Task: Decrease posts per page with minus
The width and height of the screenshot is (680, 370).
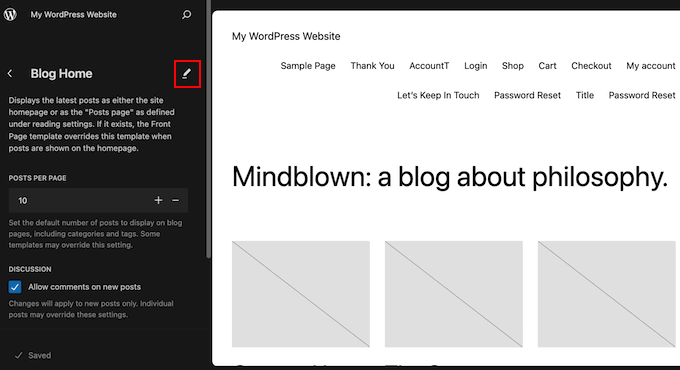Action: 176,200
